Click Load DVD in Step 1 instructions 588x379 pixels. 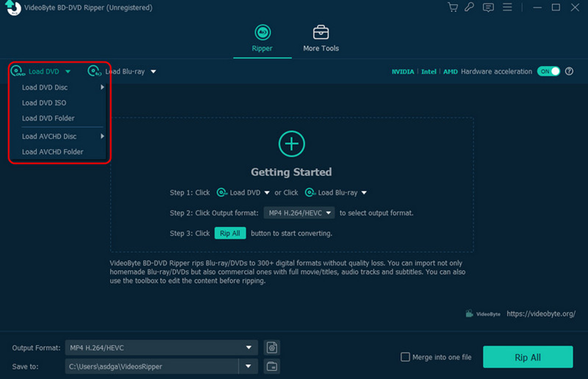(238, 192)
